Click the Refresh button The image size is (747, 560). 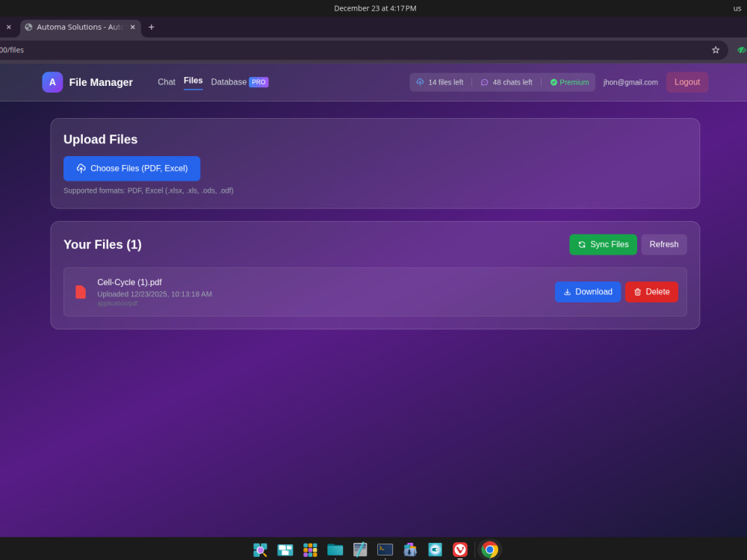coord(663,244)
